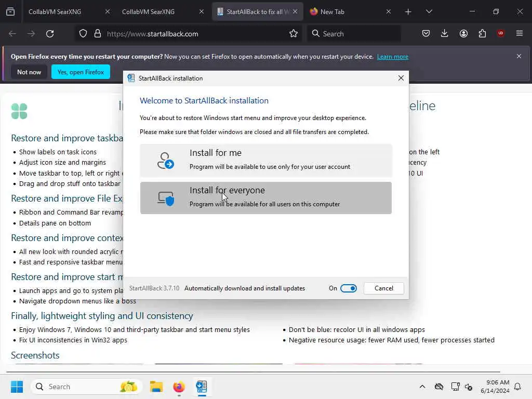532x399 pixels.
Task: Click the Show labels on task icons text
Action: pos(58,152)
